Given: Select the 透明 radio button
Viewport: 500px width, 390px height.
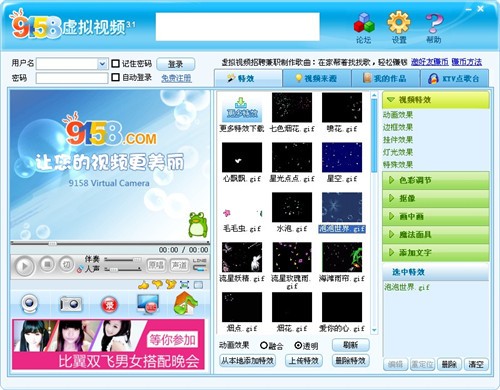Looking at the screenshot, I should click(x=298, y=345).
